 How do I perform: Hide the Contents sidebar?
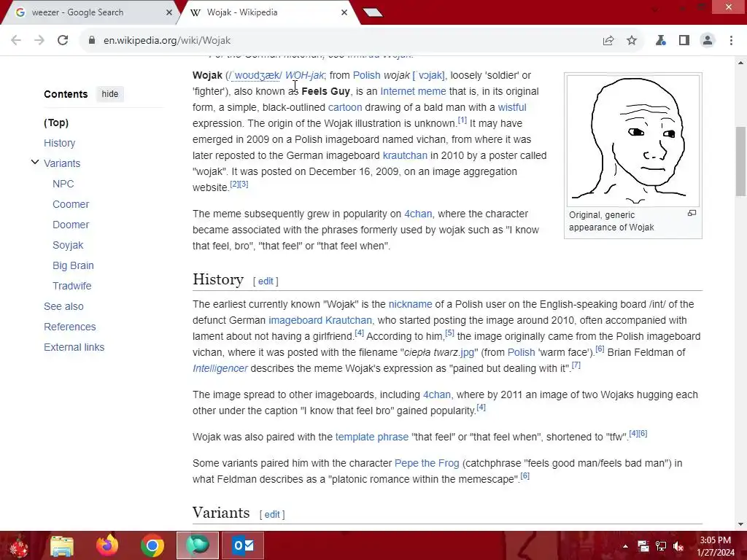point(109,94)
